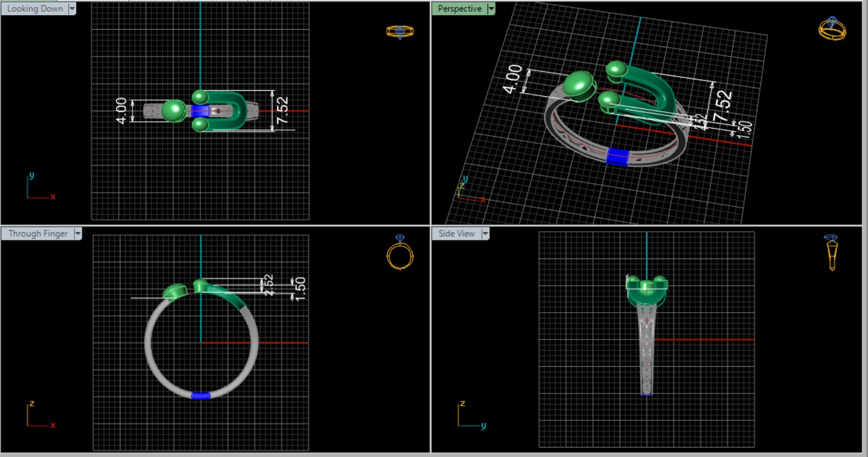Activate the Looking Down viewport title
This screenshot has height=457, width=868.
[x=34, y=9]
